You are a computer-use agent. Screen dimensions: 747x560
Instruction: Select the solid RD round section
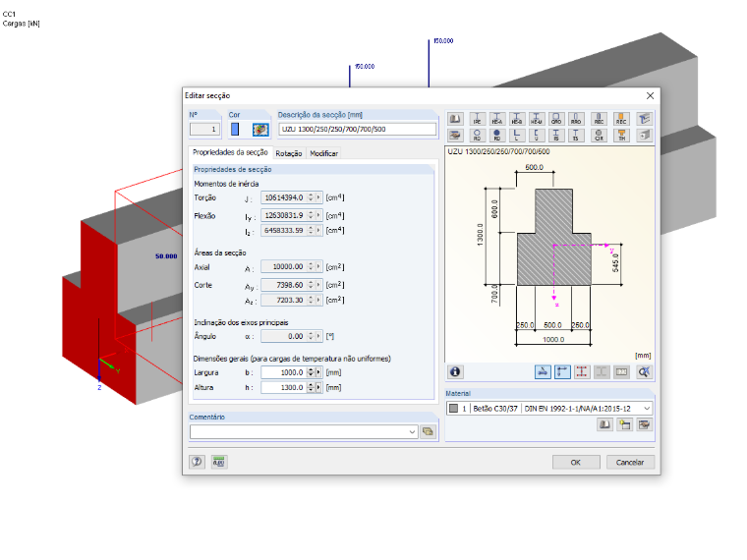[497, 136]
